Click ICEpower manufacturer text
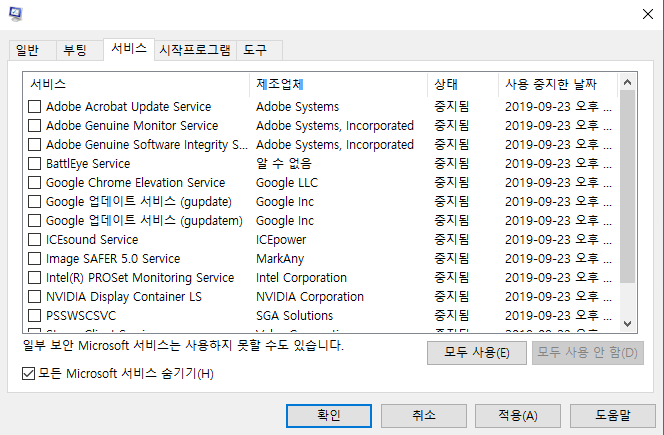664x435 pixels. (281, 240)
